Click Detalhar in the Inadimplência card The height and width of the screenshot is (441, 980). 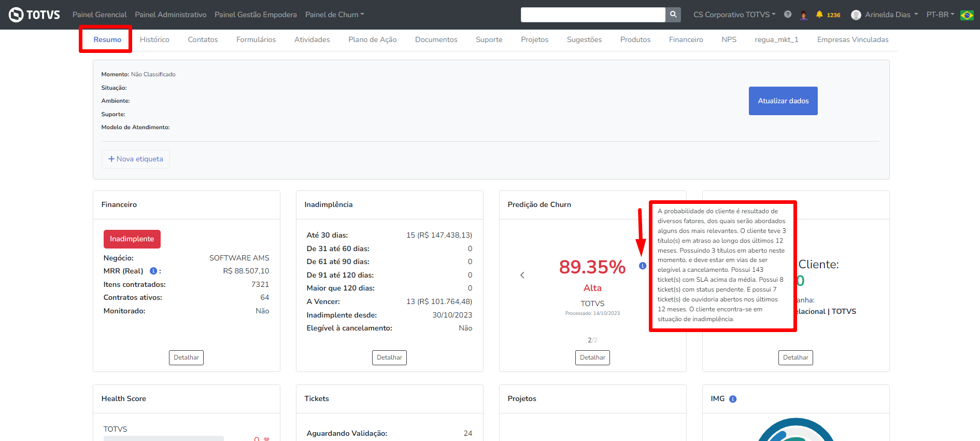coord(389,357)
